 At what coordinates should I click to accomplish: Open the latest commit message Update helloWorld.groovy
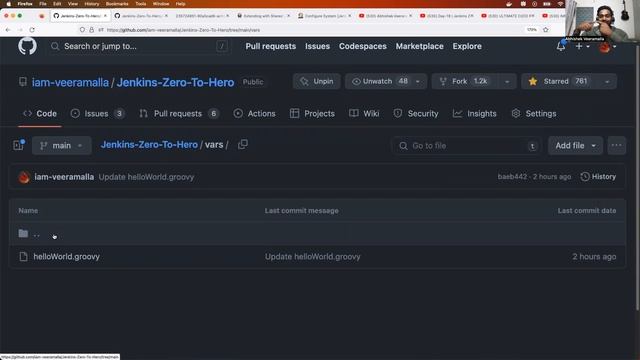[x=147, y=177]
